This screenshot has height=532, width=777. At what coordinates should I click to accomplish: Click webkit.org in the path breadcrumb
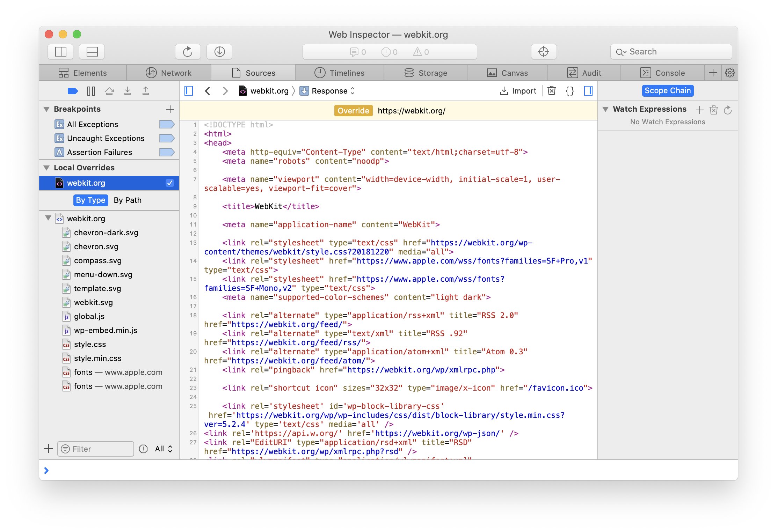[264, 91]
